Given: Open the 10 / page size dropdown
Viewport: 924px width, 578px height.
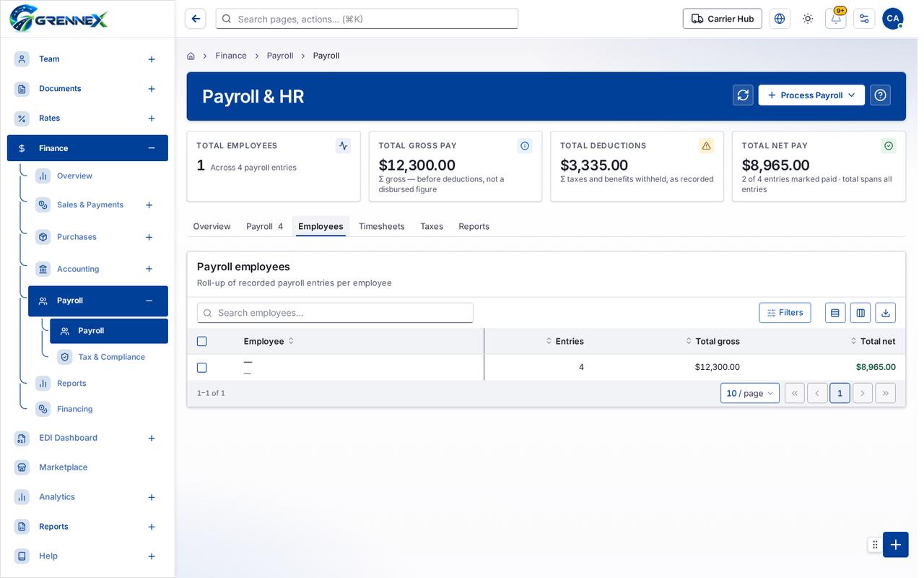Looking at the screenshot, I should coord(750,393).
